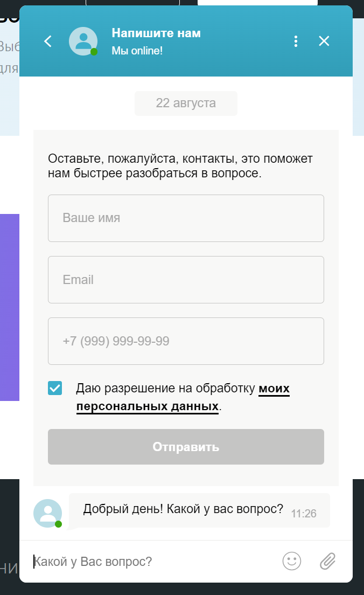Image resolution: width=364 pixels, height=595 pixels.
Task: Focus the "Ваше имя" name field
Action: (186, 218)
